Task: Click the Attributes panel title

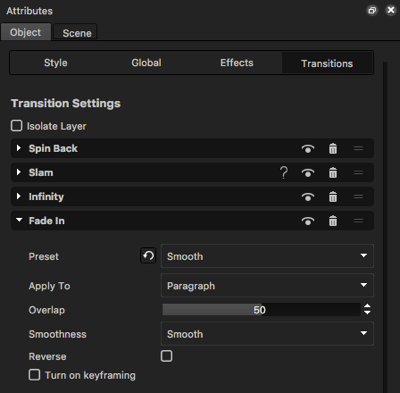Action: [29, 11]
